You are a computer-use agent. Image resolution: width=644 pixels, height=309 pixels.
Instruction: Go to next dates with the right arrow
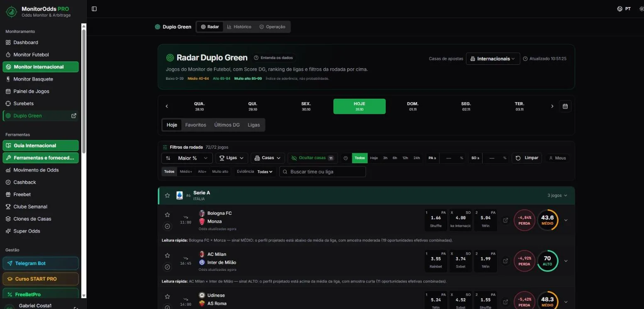[x=552, y=106]
